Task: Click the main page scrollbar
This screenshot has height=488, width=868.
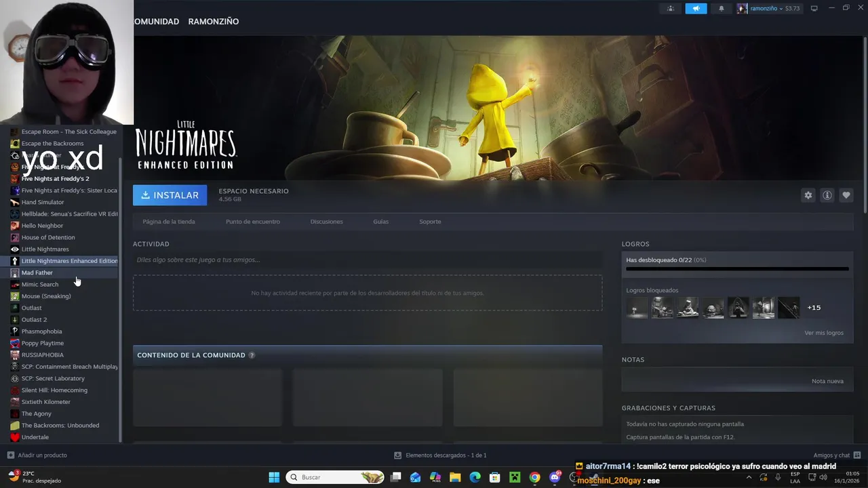Action: pyautogui.click(x=865, y=125)
